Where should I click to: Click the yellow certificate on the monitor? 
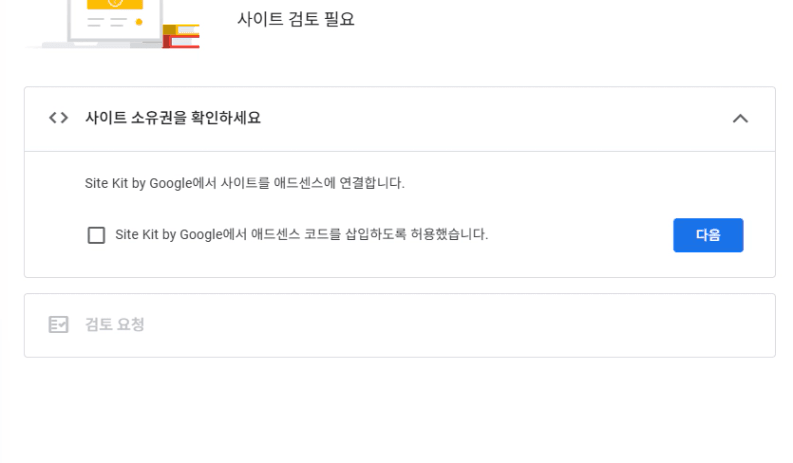[114, 6]
